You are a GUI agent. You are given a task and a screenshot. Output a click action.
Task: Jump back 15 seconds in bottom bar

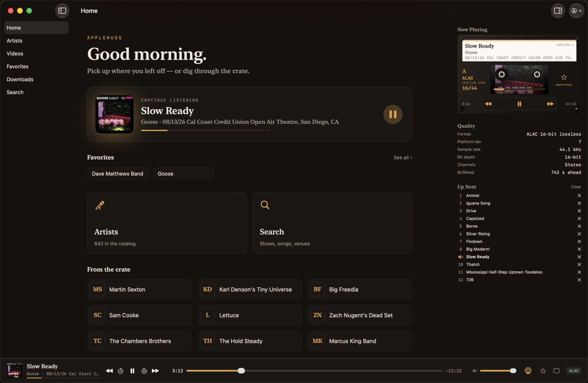coord(121,371)
